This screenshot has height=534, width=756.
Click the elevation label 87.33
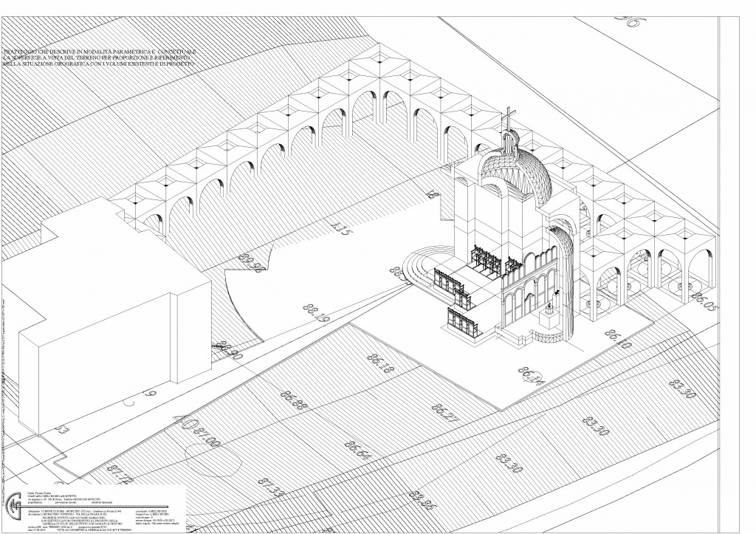272,487
